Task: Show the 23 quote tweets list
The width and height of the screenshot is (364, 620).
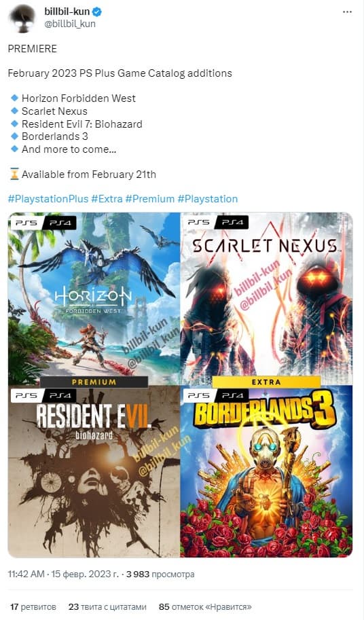Action: click(107, 606)
